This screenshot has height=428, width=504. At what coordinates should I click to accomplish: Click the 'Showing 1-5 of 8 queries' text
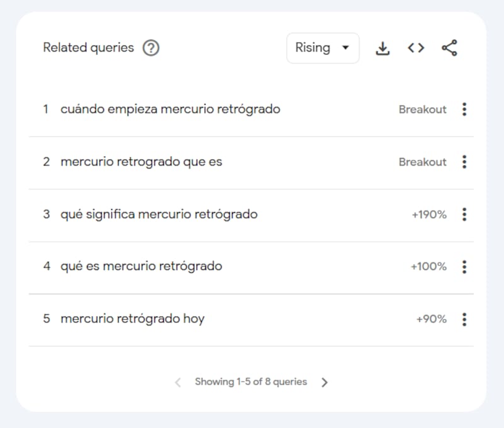click(x=251, y=382)
